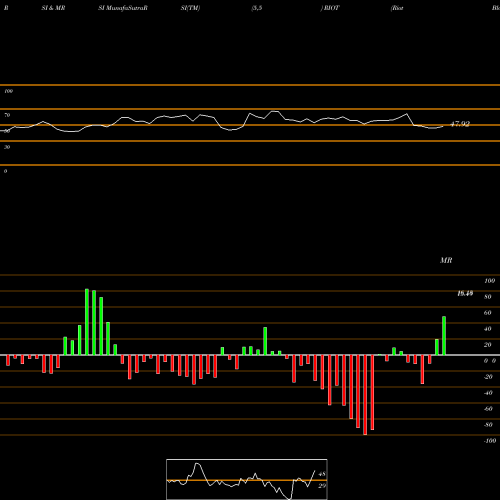Click the last green MR bar on the right

click(444, 336)
